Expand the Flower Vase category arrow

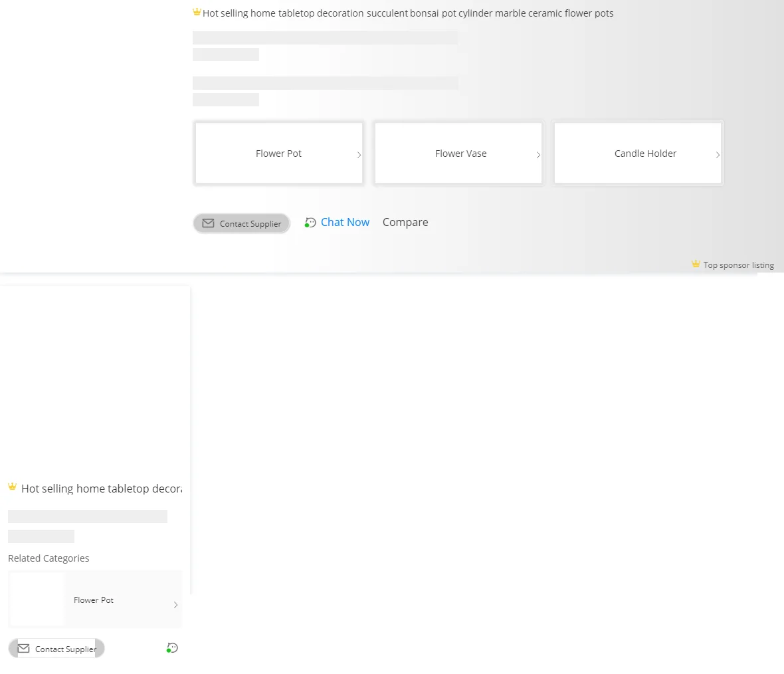pyautogui.click(x=538, y=155)
